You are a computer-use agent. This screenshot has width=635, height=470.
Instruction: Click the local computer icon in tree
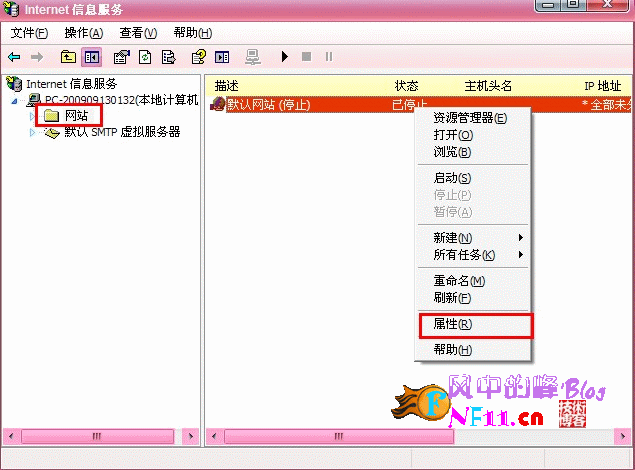(x=34, y=100)
